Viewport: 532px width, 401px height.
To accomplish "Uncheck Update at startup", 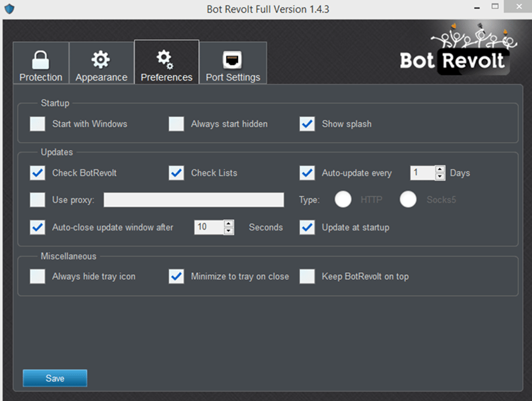I will [307, 227].
